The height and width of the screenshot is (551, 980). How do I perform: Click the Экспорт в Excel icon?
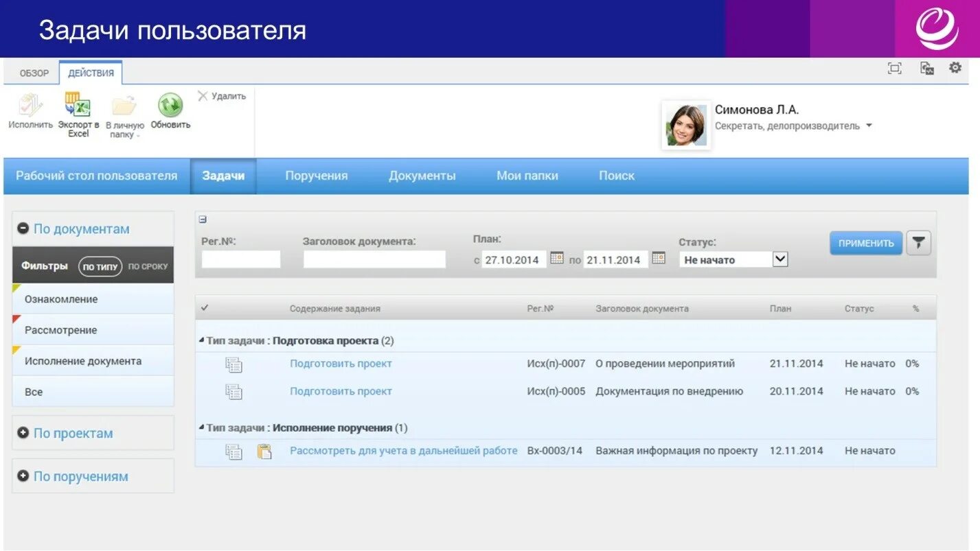[x=78, y=106]
